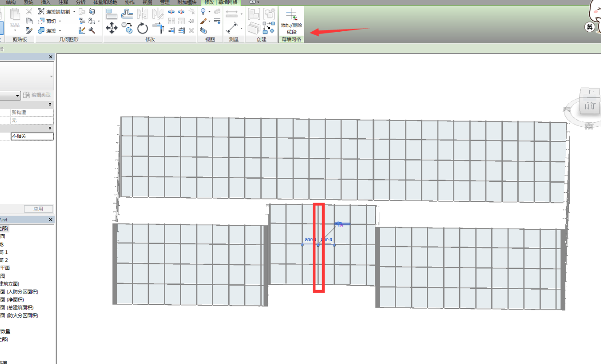Select browser item ending in (防火分区面积)
Image resolution: width=601 pixels, height=364 pixels.
(19, 316)
